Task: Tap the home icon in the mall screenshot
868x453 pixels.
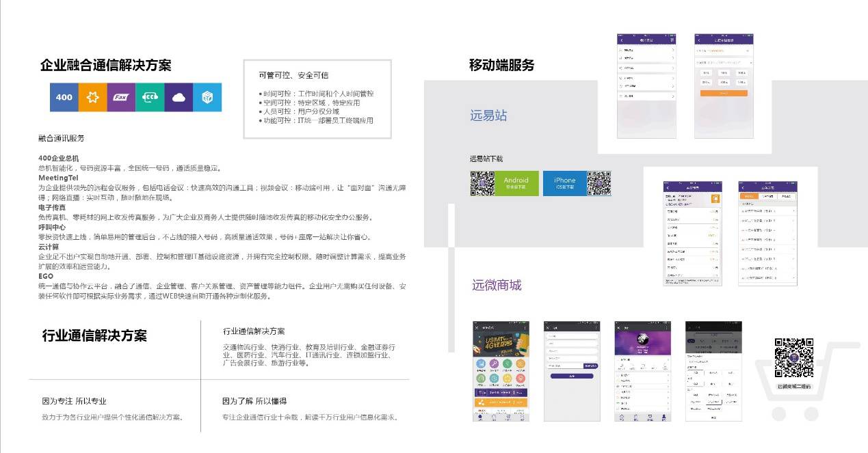Action: (x=479, y=417)
